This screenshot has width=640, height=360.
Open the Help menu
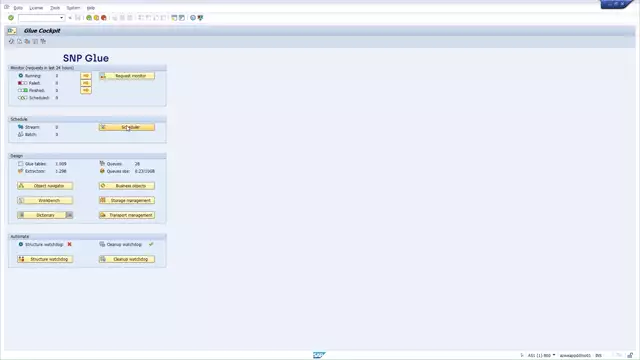(91, 8)
